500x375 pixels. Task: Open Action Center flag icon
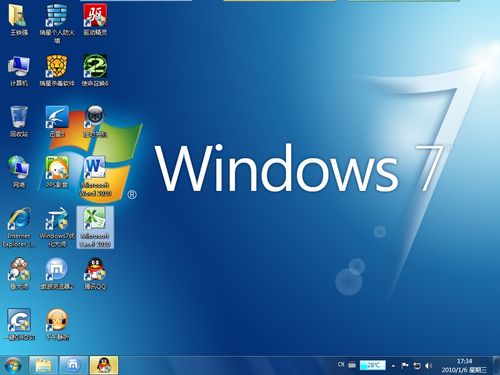point(405,366)
